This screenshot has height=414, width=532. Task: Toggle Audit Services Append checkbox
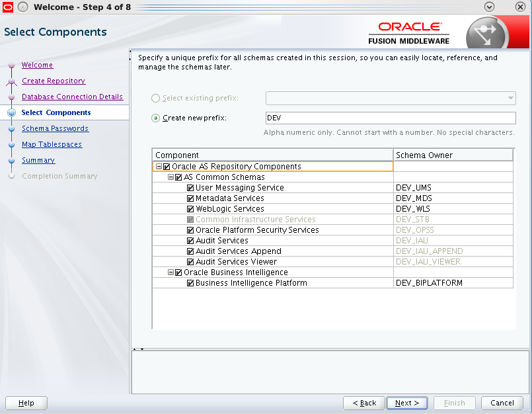(x=190, y=251)
